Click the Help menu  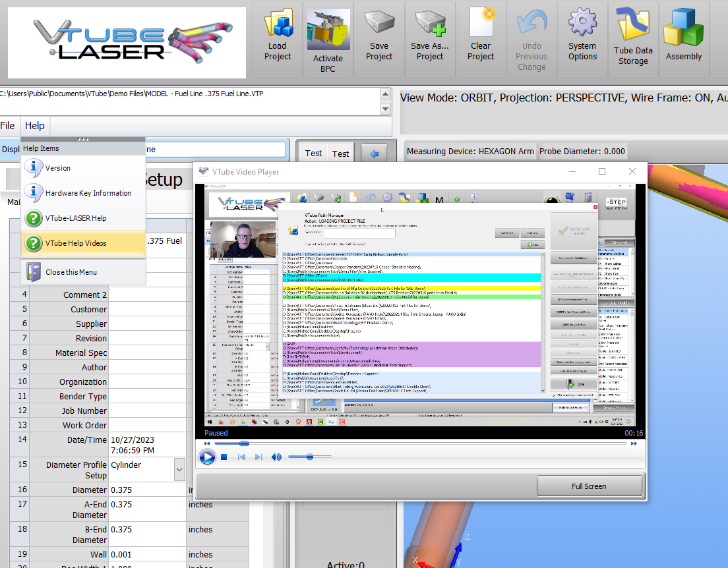[35, 126]
